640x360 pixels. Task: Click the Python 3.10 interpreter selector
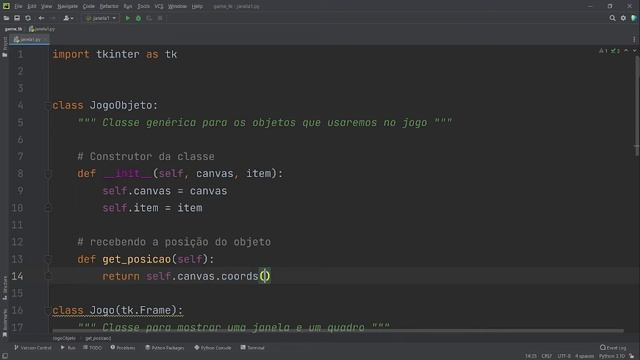(x=612, y=356)
